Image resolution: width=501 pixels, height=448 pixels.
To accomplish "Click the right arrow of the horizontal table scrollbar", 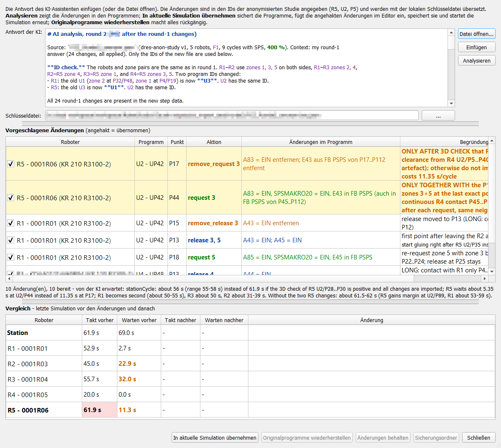I will click(485, 279).
